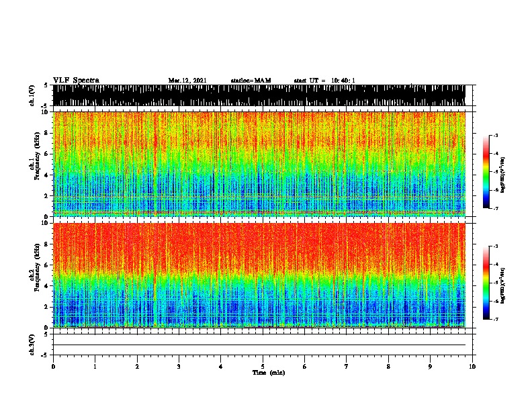
Task: Click time axis tick label "5"
Action: 263,367
